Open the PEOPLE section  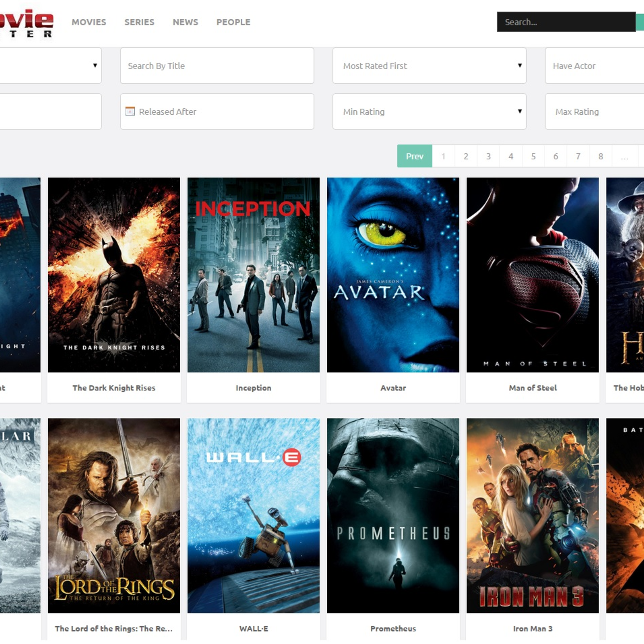(x=233, y=22)
